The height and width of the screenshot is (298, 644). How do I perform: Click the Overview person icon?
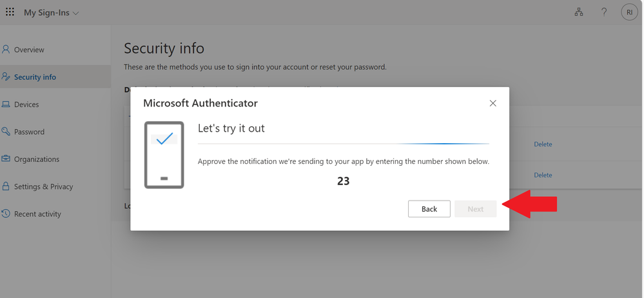click(6, 50)
